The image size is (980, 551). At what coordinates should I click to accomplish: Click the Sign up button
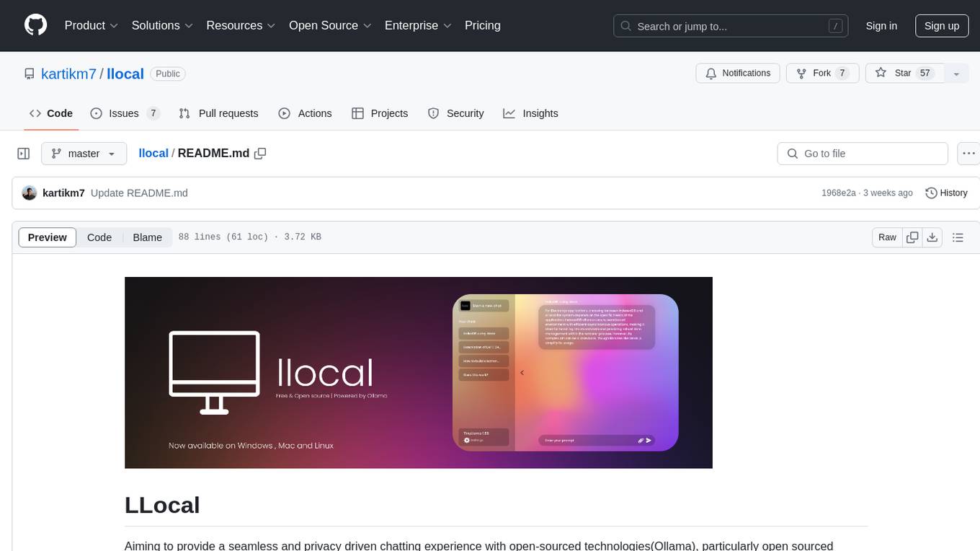point(942,26)
